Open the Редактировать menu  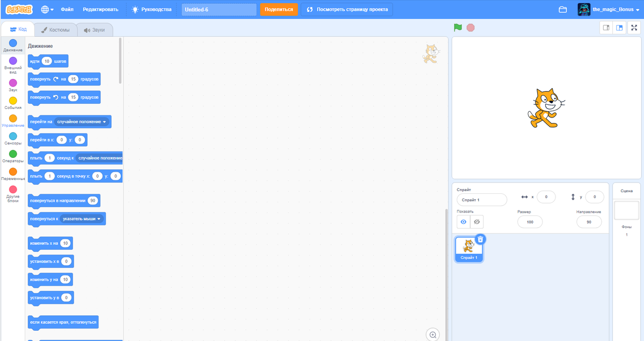click(x=100, y=10)
